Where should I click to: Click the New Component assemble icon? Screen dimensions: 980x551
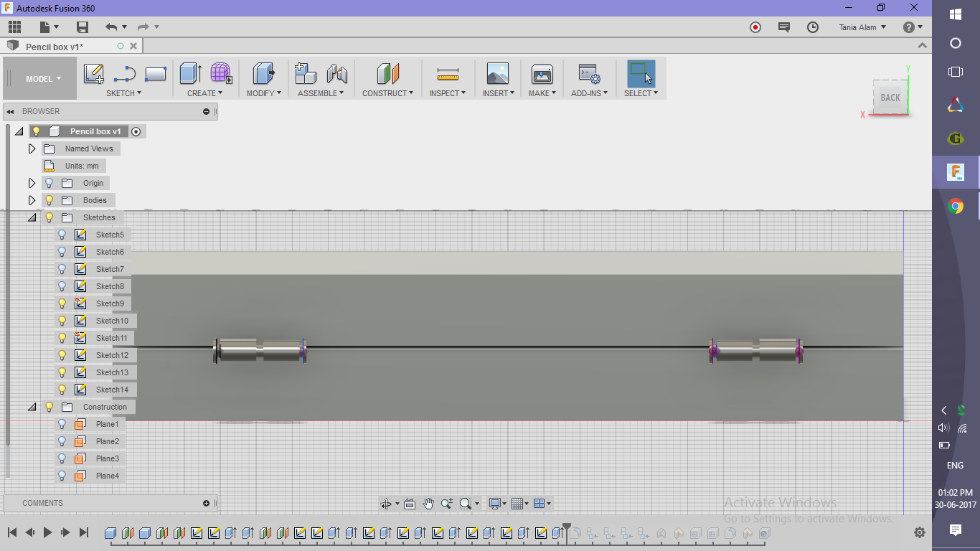pyautogui.click(x=306, y=73)
